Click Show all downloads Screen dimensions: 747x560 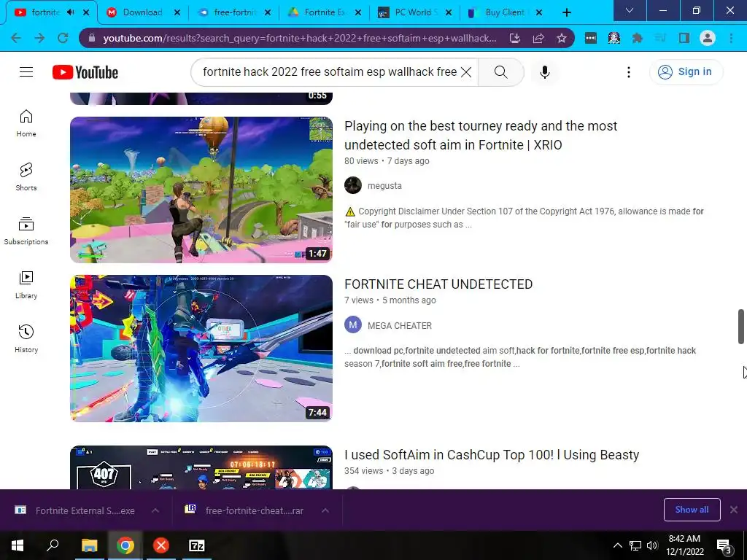[692, 510]
